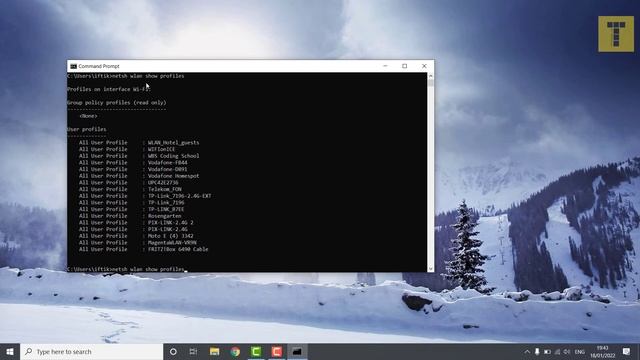Click the MagentaWLAN-VR9N profile text
640x360 pixels.
[x=172, y=242]
